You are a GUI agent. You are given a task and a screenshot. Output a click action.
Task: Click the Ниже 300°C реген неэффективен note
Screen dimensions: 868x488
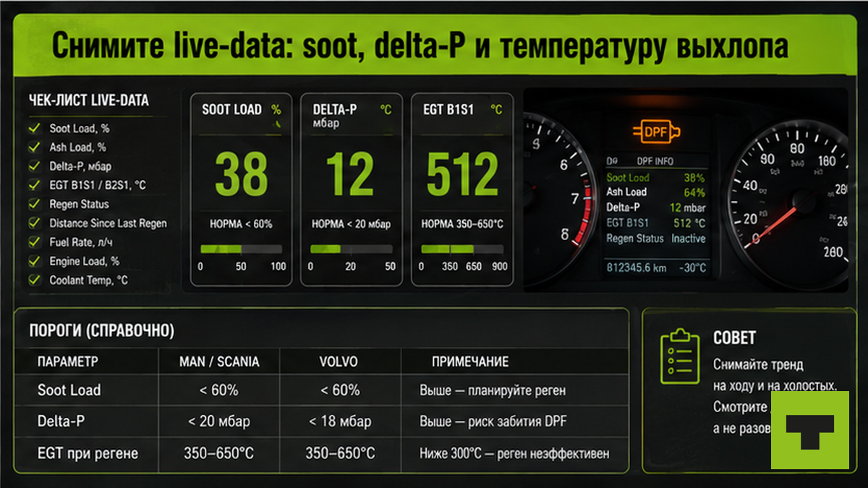click(514, 454)
